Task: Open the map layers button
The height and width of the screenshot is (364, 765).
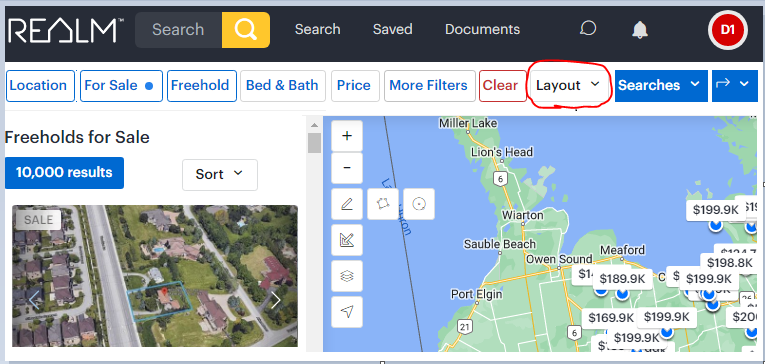Action: [x=347, y=276]
